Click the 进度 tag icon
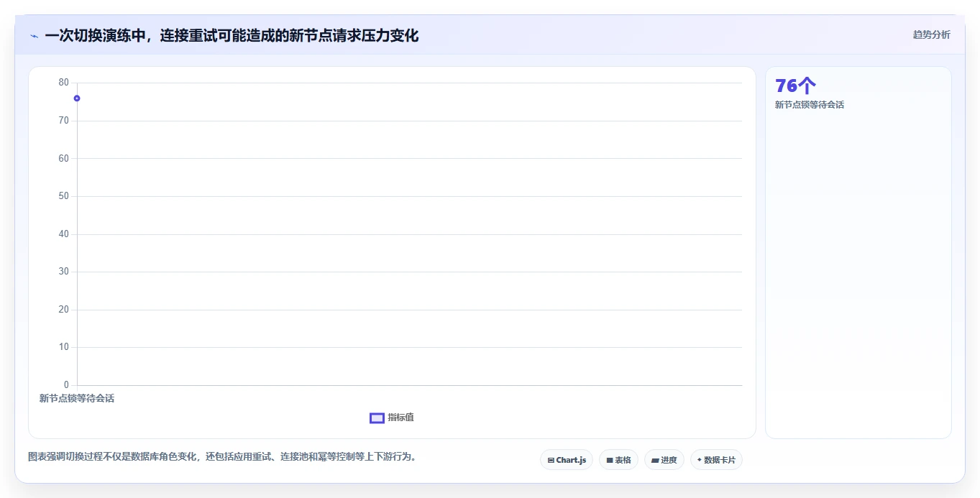980x498 pixels. pos(655,460)
